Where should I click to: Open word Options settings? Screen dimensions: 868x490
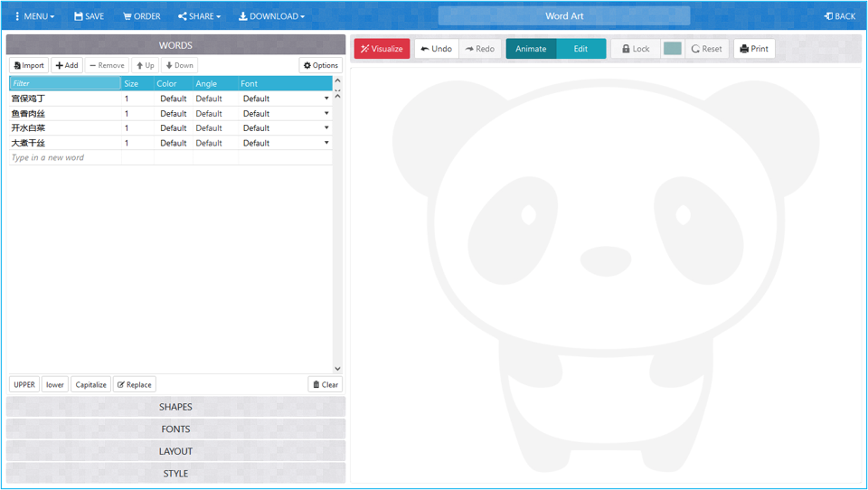point(320,65)
